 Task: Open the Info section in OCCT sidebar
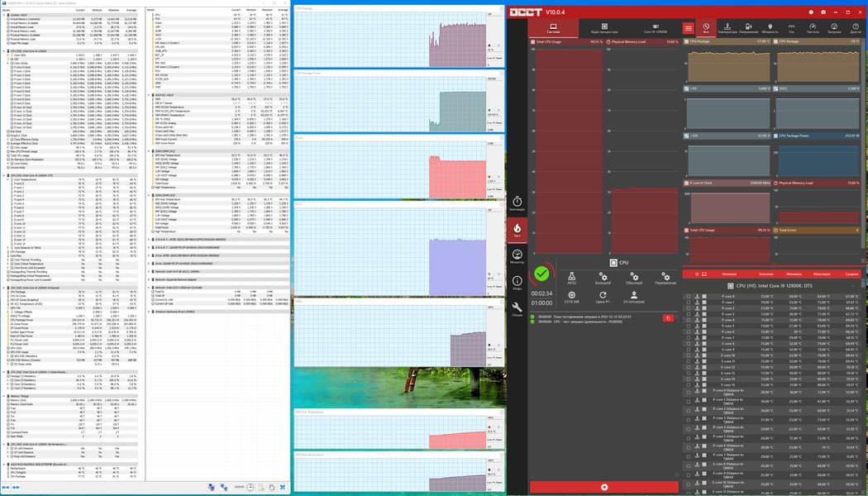click(517, 283)
